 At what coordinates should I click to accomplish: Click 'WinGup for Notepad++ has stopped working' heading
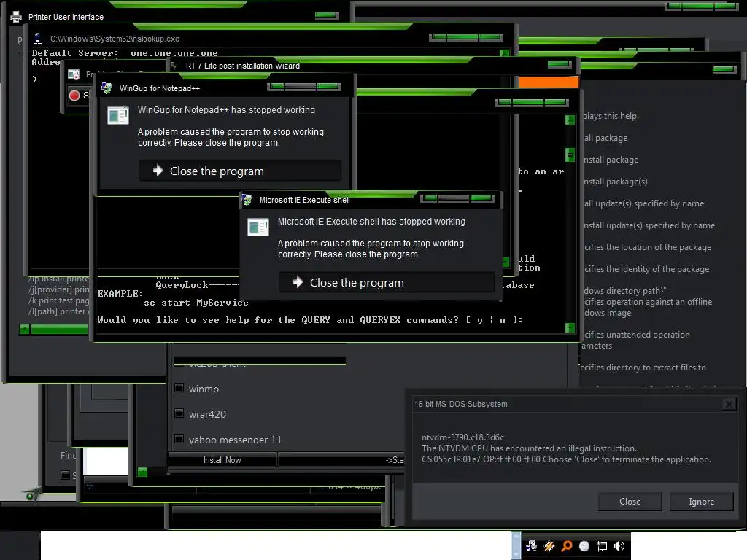point(226,110)
